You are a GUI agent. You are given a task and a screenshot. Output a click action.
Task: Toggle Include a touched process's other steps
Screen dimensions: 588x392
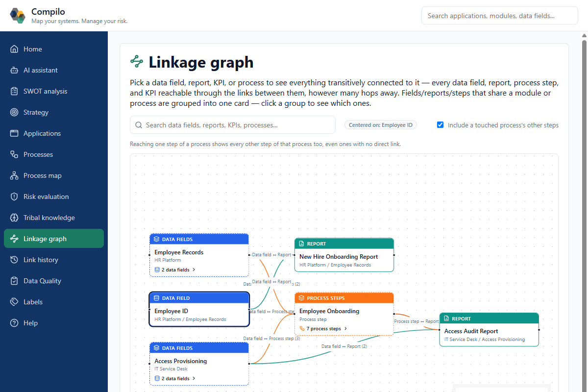440,125
